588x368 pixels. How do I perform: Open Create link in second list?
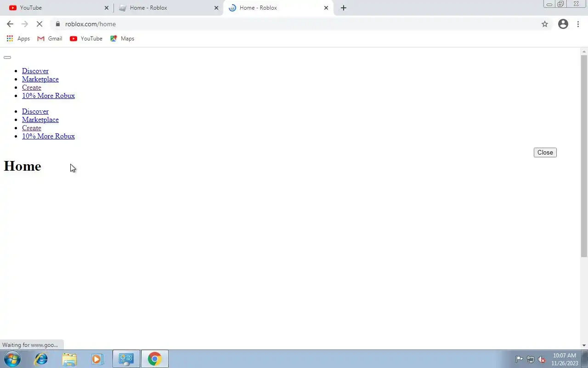(32, 128)
